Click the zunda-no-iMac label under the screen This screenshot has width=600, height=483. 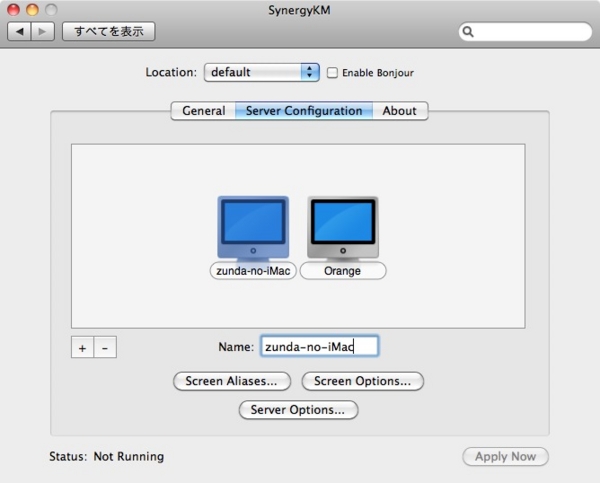click(253, 271)
